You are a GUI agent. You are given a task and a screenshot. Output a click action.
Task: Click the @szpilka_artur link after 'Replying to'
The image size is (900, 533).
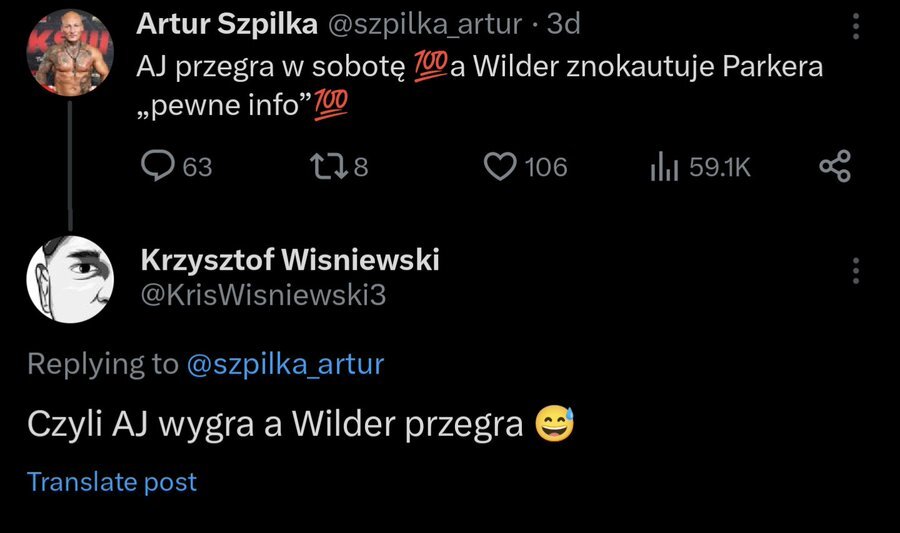(285, 364)
